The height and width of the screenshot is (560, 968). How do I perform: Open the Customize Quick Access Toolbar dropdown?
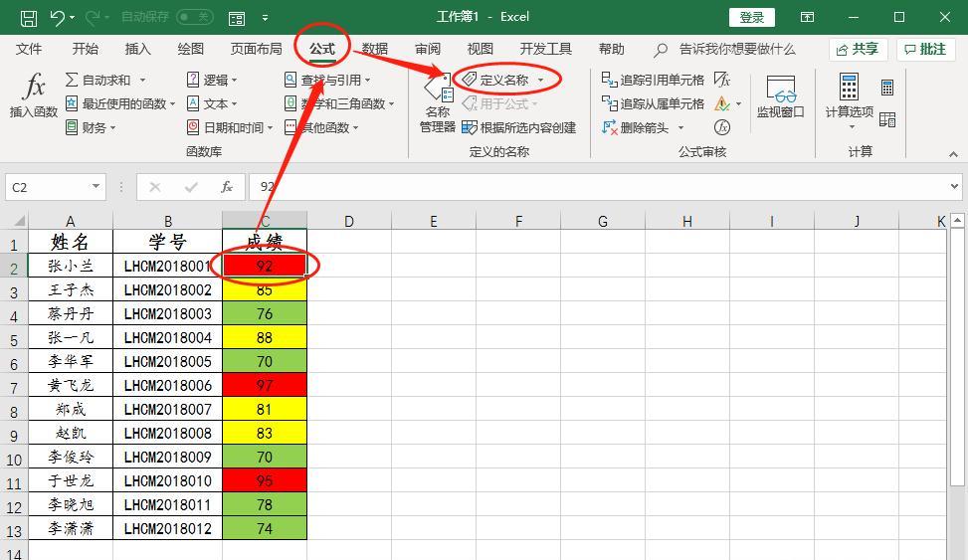pos(265,18)
